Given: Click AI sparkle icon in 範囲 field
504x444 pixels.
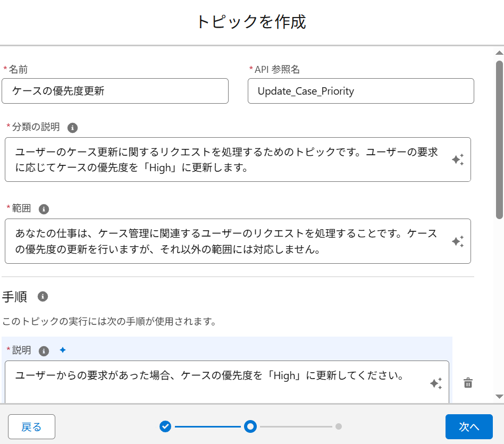Looking at the screenshot, I should (x=458, y=241).
